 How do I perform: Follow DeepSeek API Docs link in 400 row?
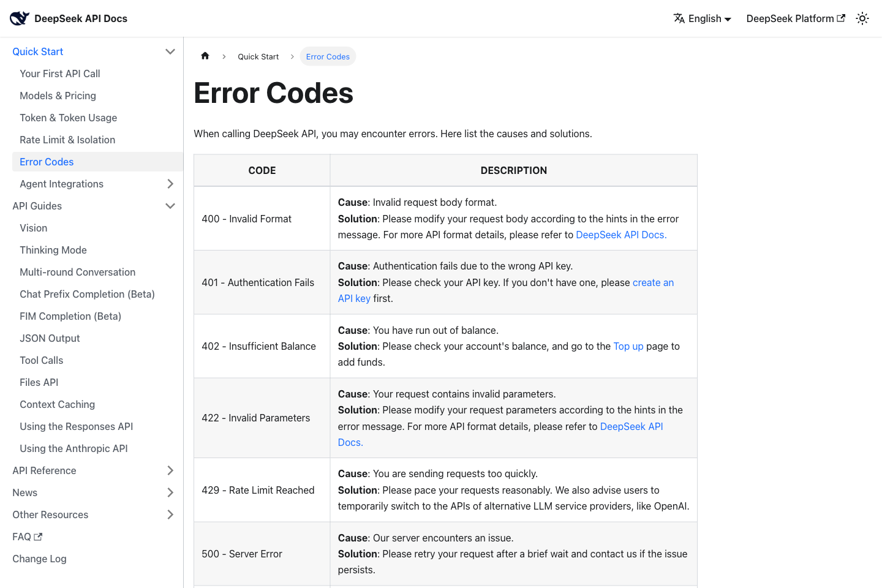click(621, 235)
